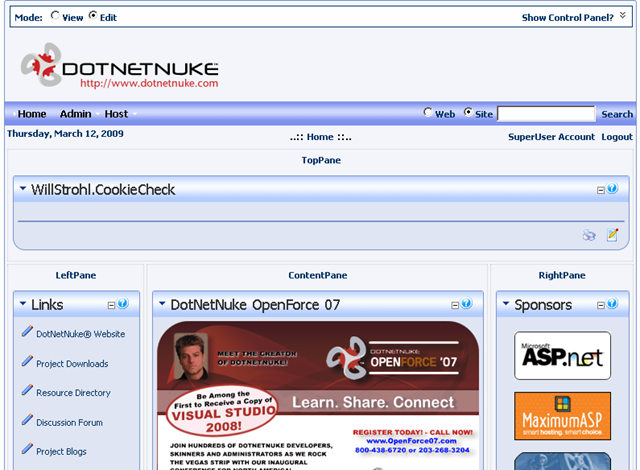Click edit settings icon in CookieCheck module
Screen dimensions: 640x470
613,235
